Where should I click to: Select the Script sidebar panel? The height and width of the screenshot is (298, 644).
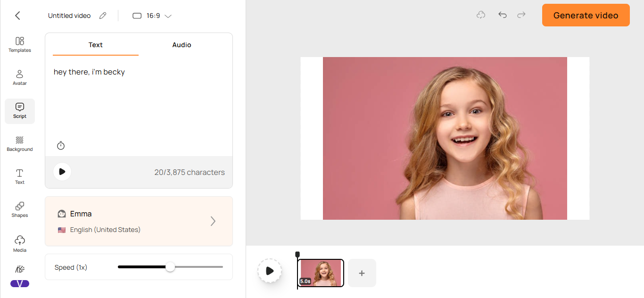coord(20,111)
